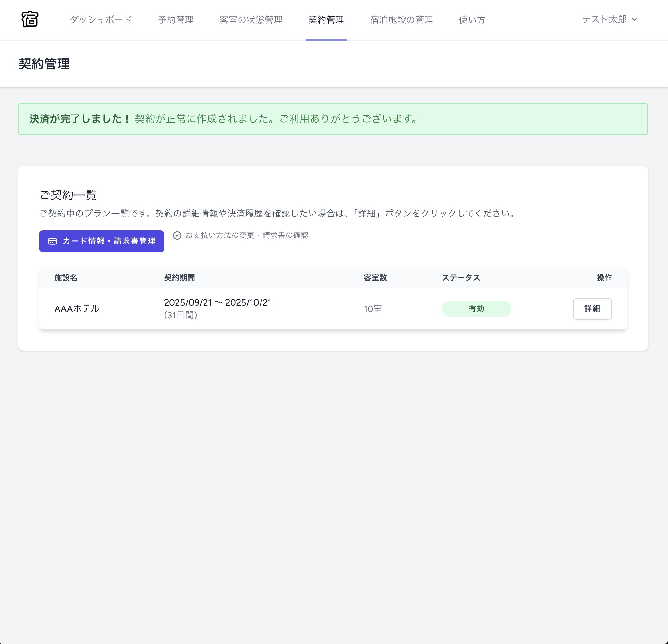Click 詳細 for the AAAホテル contract
The width and height of the screenshot is (668, 644).
pyautogui.click(x=592, y=308)
